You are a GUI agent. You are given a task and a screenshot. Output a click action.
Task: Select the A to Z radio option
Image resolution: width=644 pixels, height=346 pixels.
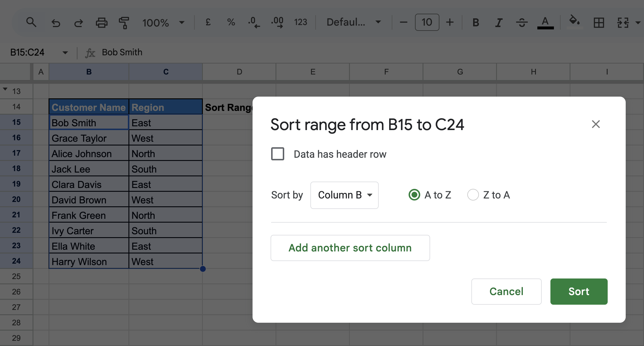tap(414, 195)
